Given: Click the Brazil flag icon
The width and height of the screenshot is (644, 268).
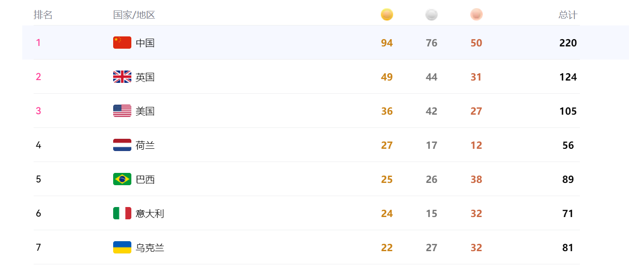Looking at the screenshot, I should (x=122, y=179).
